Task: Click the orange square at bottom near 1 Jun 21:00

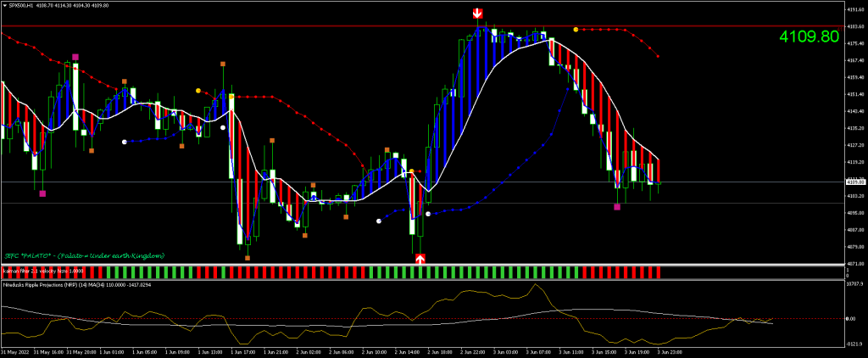Action: [x=248, y=257]
